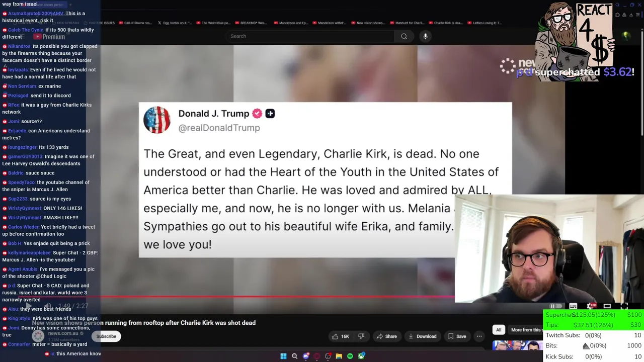Image resolution: width=644 pixels, height=362 pixels.
Task: Select the 'All' filter chip
Action: [499, 330]
